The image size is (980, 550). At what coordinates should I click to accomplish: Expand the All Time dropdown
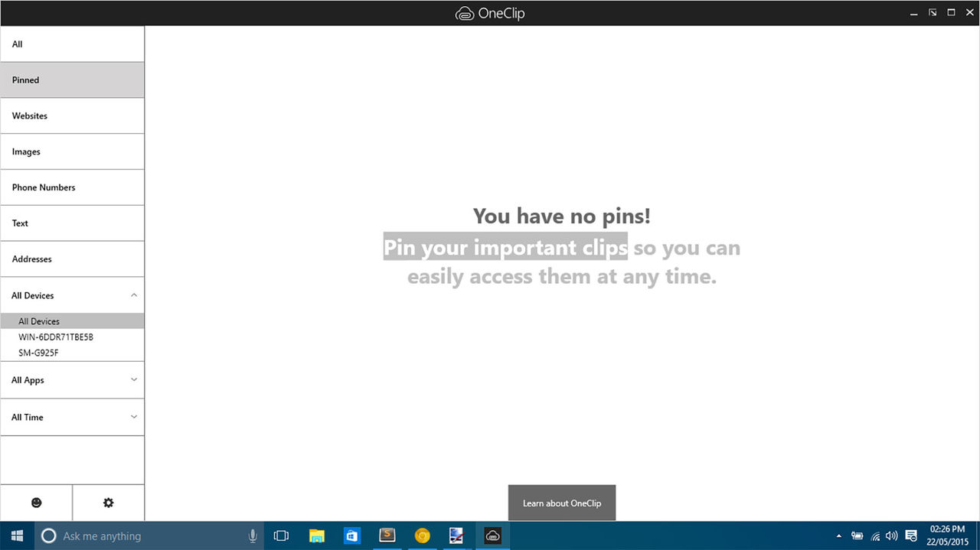click(72, 418)
